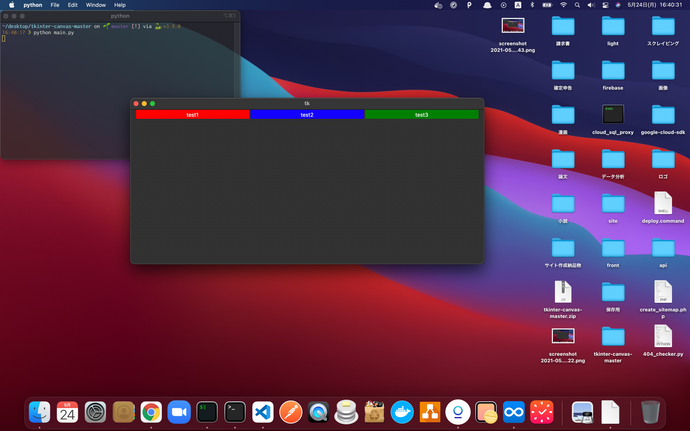690x431 pixels.
Task: Open Zoom from the dock
Action: pos(179,412)
